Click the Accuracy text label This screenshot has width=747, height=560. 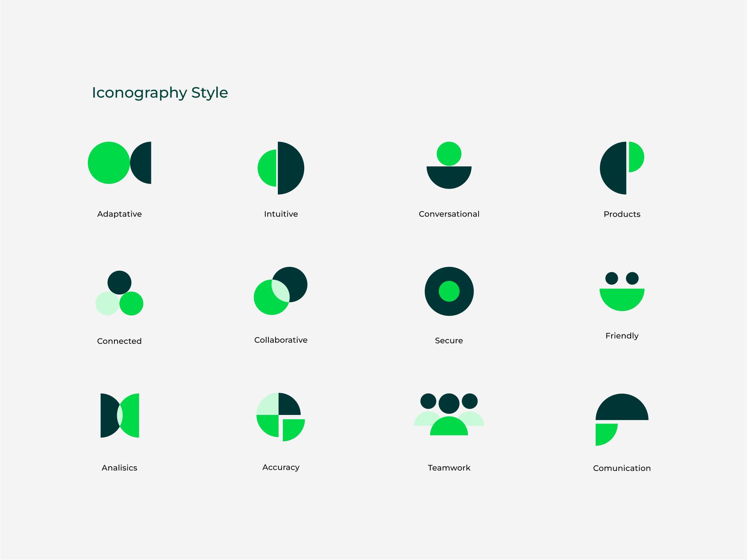coord(281,467)
